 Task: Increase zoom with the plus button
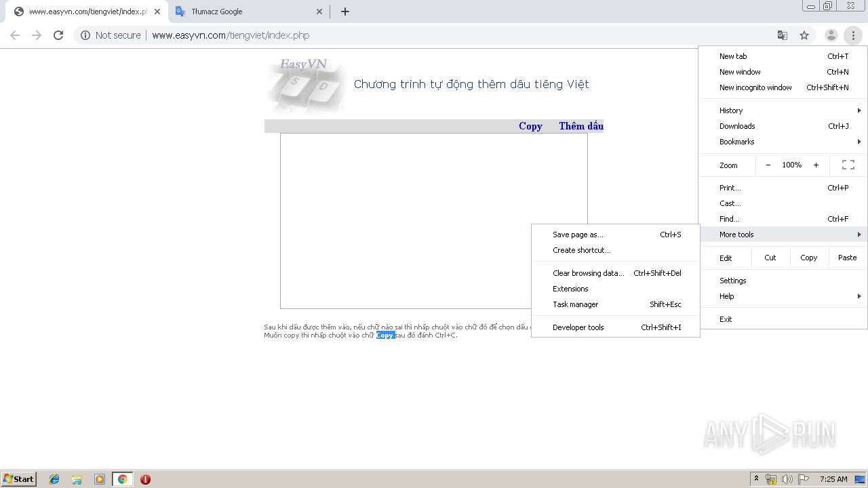coord(816,165)
